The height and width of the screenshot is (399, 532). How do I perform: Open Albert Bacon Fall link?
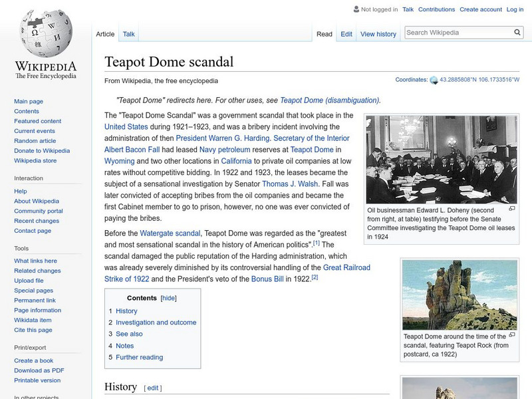point(132,150)
